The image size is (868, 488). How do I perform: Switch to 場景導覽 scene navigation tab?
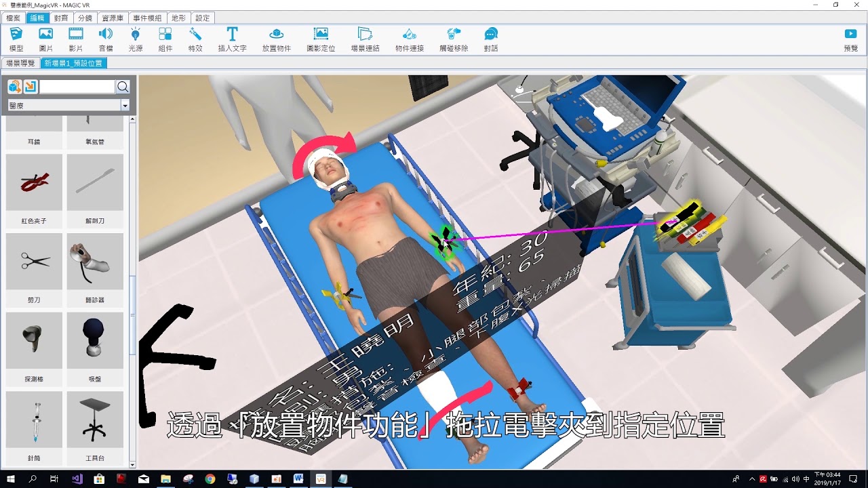(x=20, y=63)
